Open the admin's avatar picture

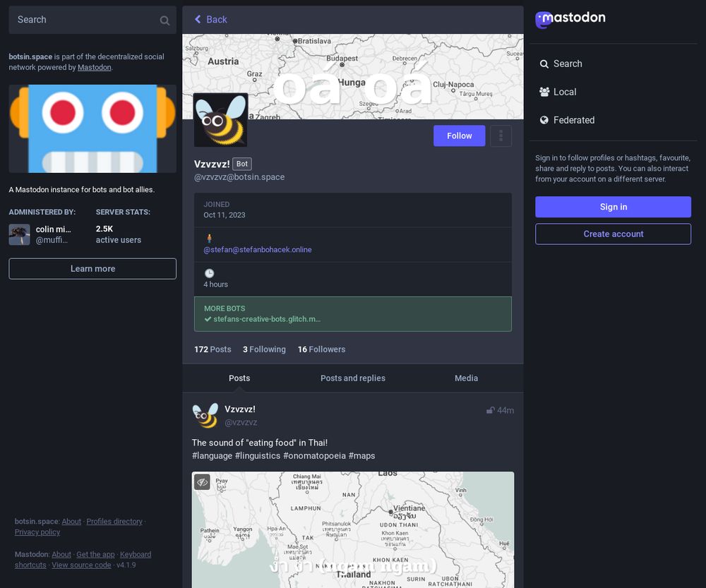(x=19, y=234)
